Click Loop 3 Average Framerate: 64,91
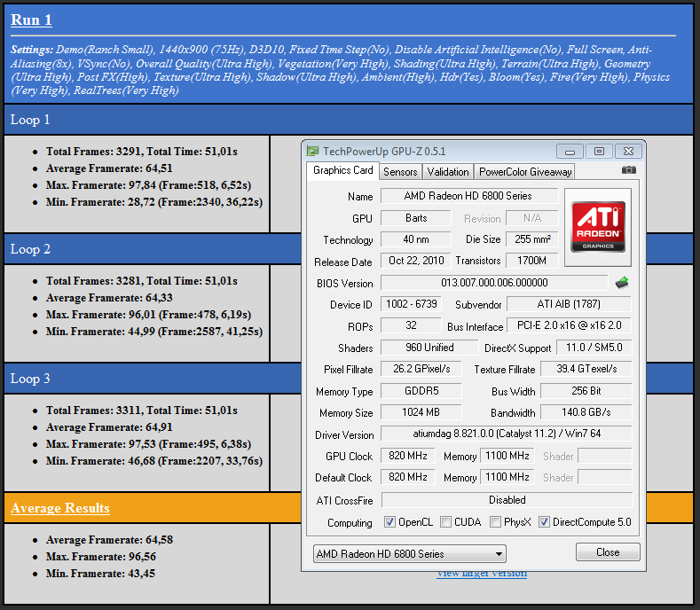Screen dimensions: 700x610 coord(109,427)
